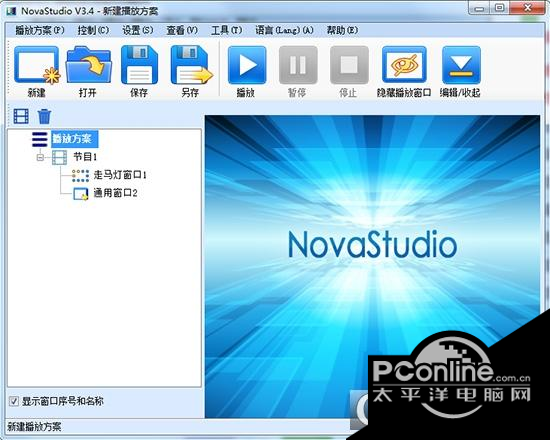Add a program using the filmstrip icon
Screen dimensions: 550x440
21,116
